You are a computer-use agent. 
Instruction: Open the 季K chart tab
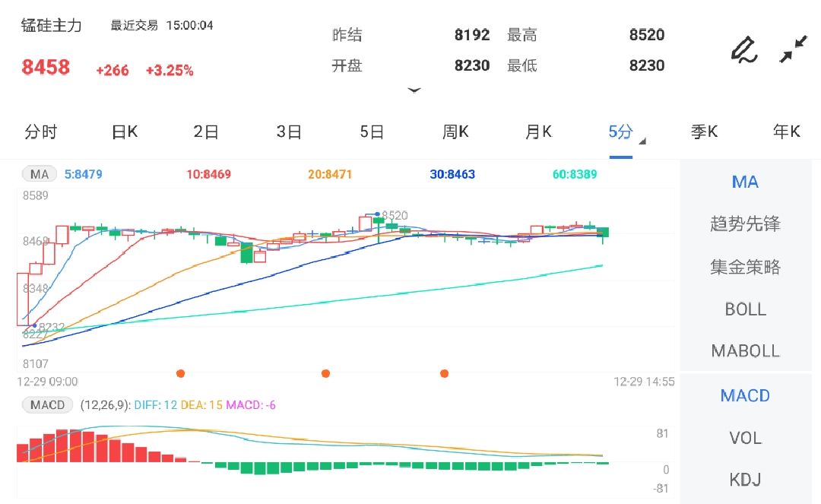point(704,132)
